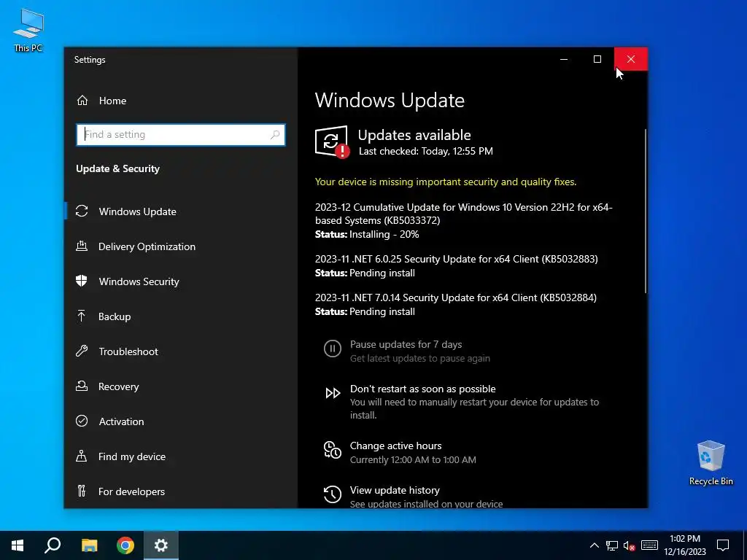Click the Windows Update page heading
Viewport: 747px width, 560px height.
[x=390, y=100]
